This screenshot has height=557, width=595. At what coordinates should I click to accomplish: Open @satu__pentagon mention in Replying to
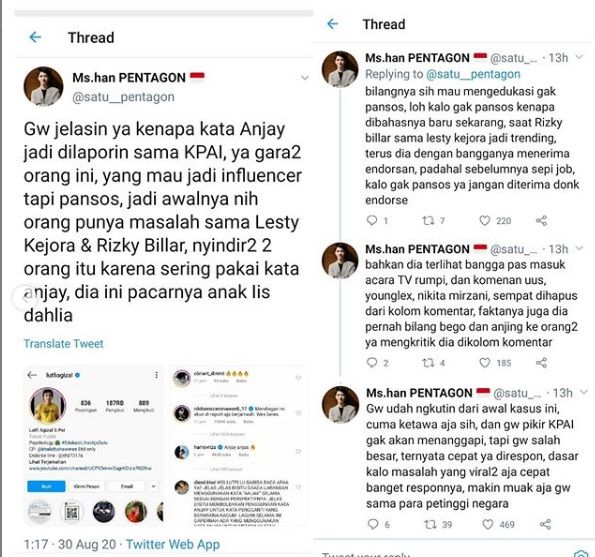(473, 74)
